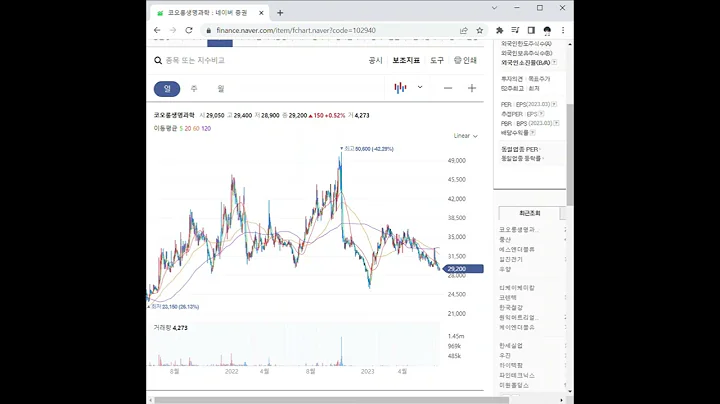Zoom out the chart with minus
This screenshot has height=404, width=720.
tap(448, 88)
